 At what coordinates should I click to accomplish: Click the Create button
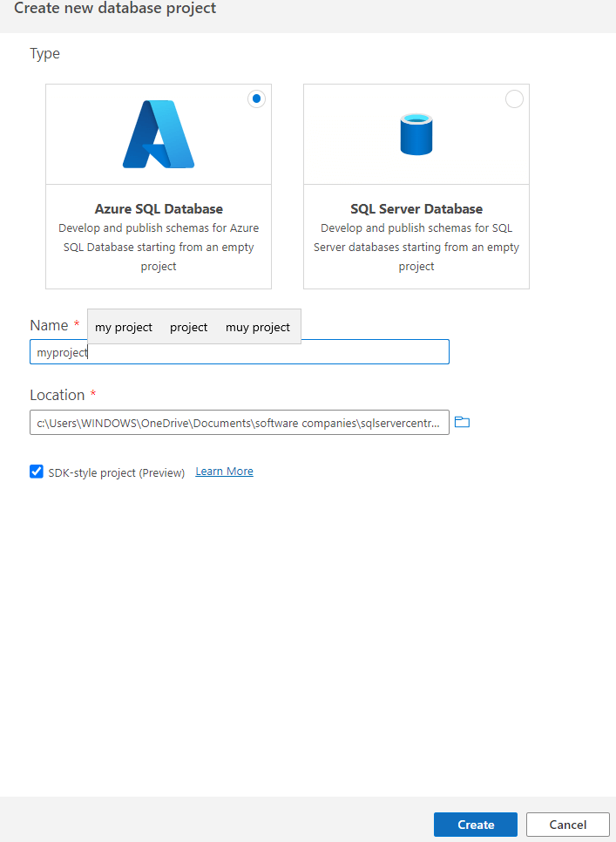[x=476, y=825]
